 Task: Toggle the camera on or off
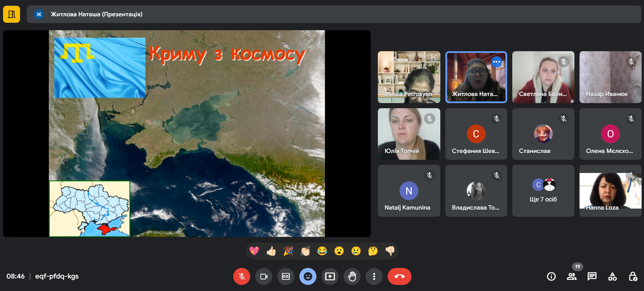click(x=264, y=276)
